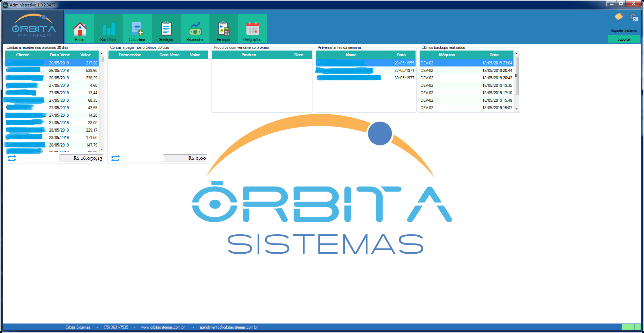Open the Estoque inventory icon
644x333 pixels.
tap(224, 30)
